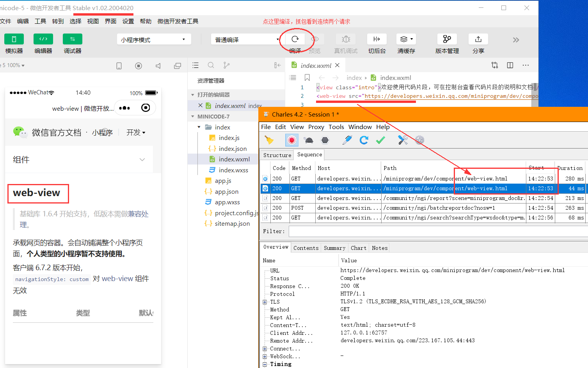Click the 切后台 switch-to-background icon
Image resolution: width=588 pixels, height=368 pixels.
click(377, 39)
